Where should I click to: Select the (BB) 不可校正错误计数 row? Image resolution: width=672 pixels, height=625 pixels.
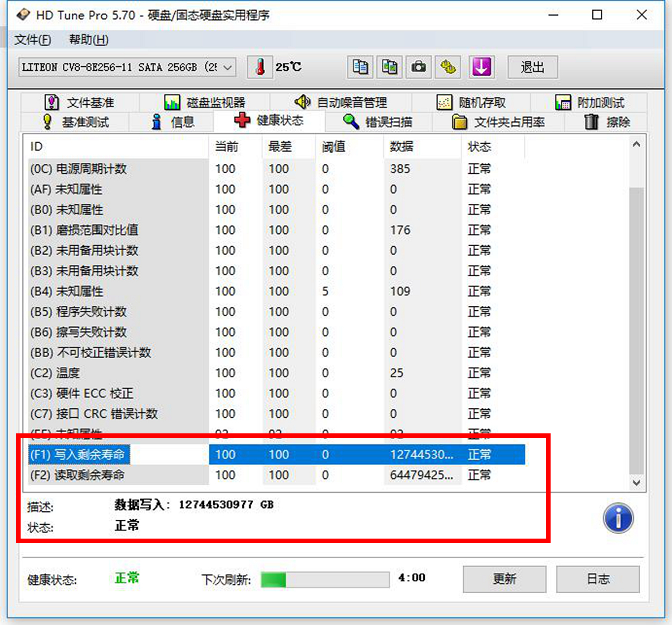[276, 352]
